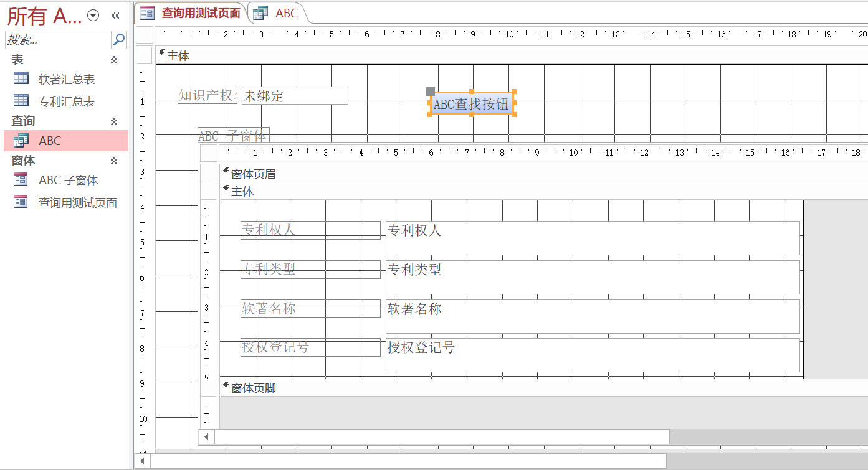Image resolution: width=868 pixels, height=470 pixels.
Task: Collapse the 表 group
Action: point(114,60)
